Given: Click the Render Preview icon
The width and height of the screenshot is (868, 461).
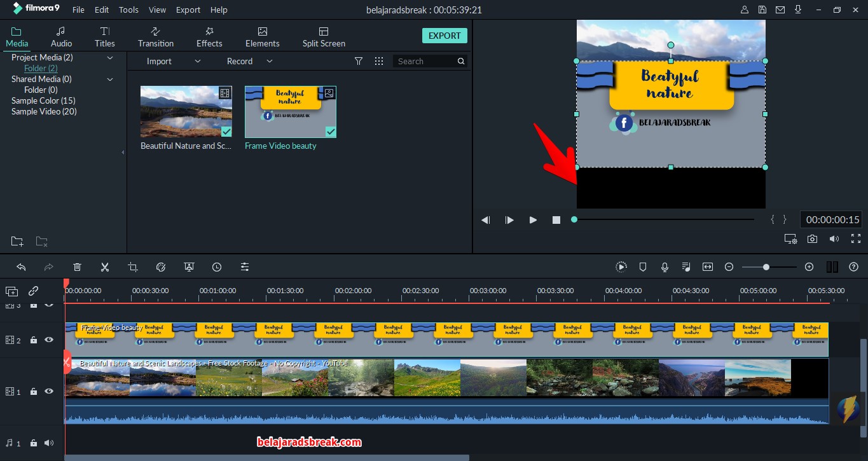Looking at the screenshot, I should 621,267.
